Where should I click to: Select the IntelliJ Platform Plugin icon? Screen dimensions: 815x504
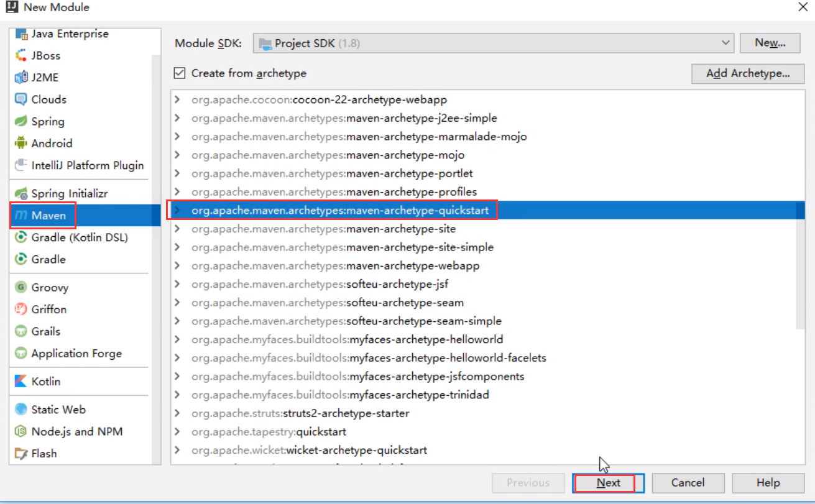21,165
